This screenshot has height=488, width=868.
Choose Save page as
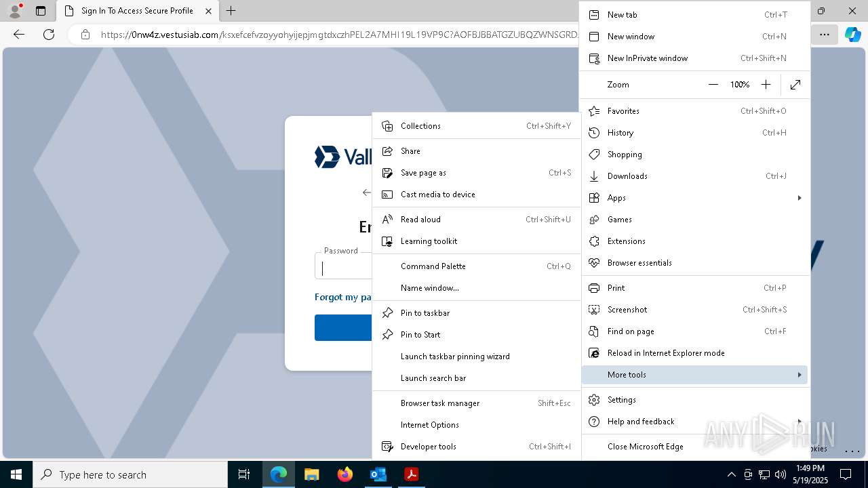(x=477, y=173)
